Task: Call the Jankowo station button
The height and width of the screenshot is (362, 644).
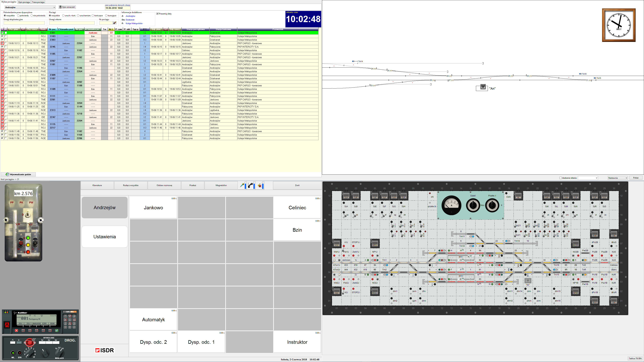Action: coord(153,208)
